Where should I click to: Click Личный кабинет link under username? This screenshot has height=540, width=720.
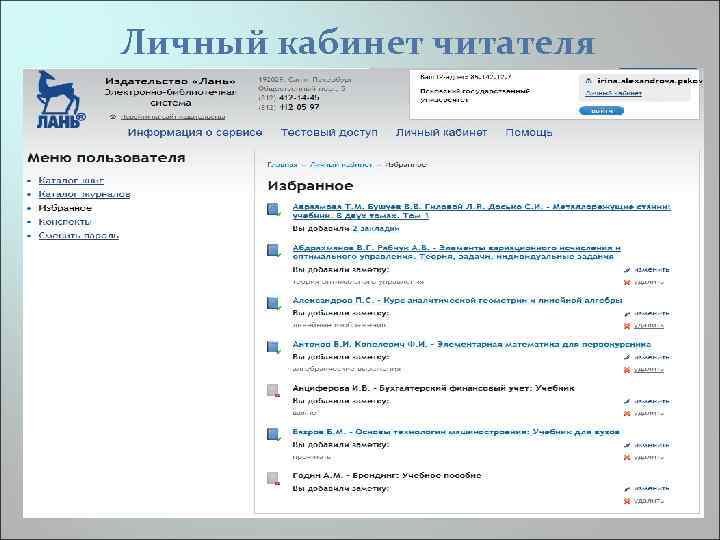coord(613,93)
